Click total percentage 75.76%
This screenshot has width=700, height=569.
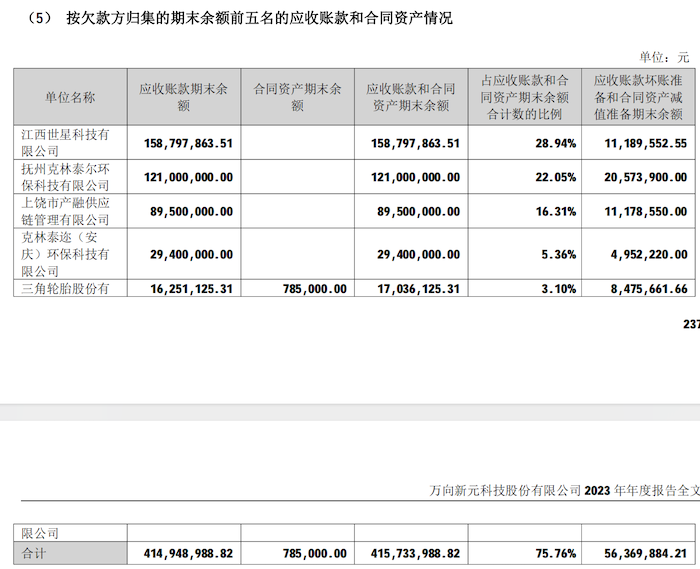click(x=556, y=554)
